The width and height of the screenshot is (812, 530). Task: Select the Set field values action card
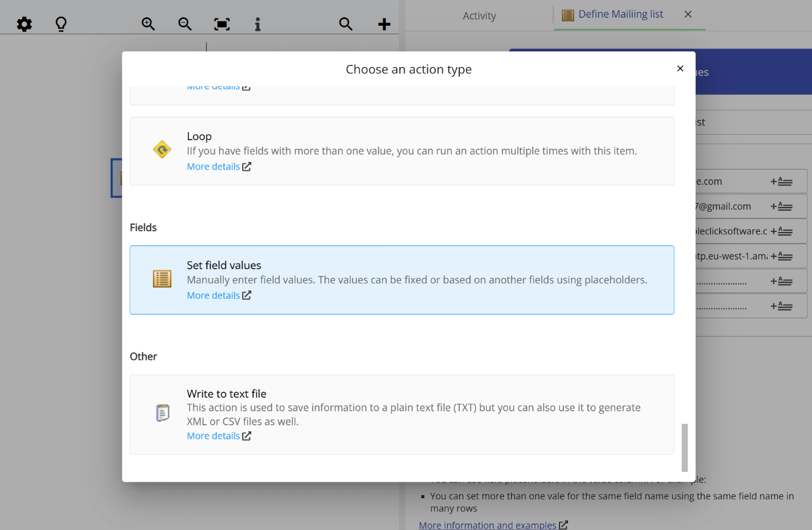402,280
